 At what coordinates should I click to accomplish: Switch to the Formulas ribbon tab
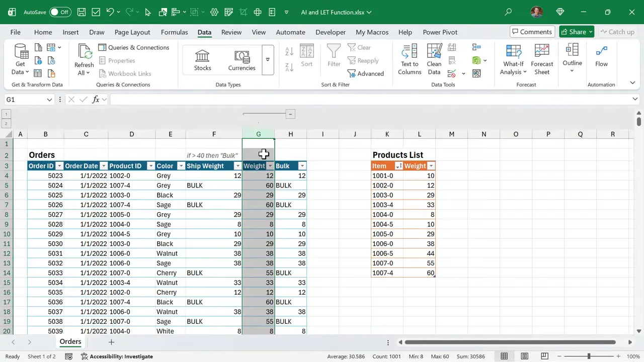click(174, 32)
